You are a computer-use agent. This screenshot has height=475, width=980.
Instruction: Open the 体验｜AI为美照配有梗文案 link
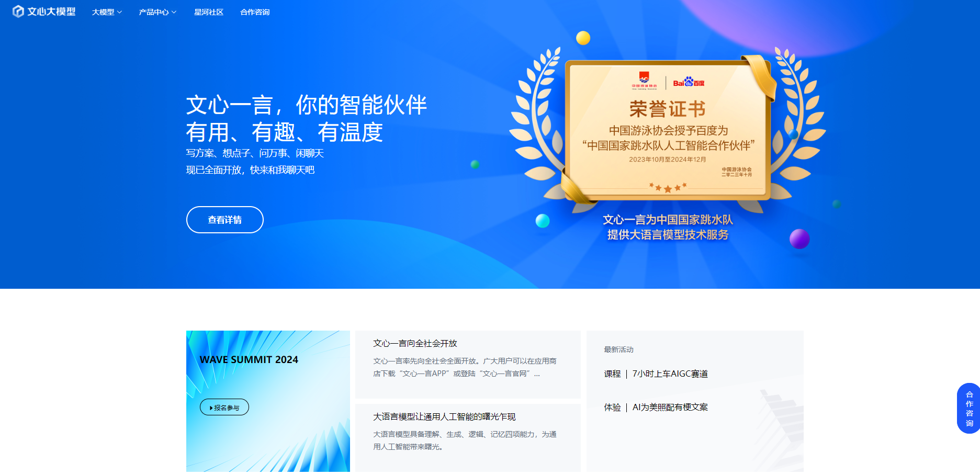click(656, 407)
